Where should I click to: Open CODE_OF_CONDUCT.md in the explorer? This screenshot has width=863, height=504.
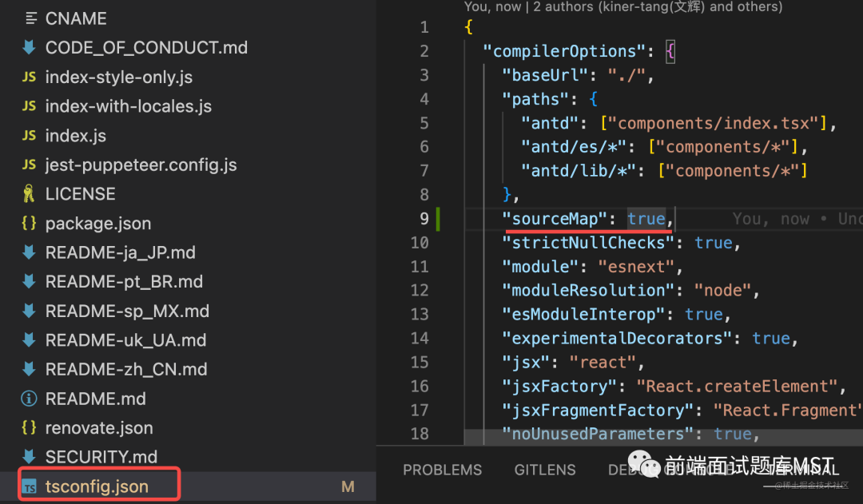(146, 47)
